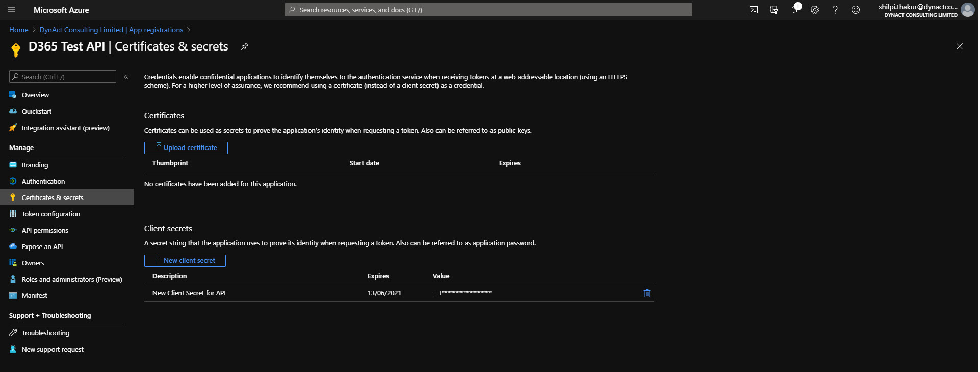This screenshot has width=980, height=372.
Task: Focus the global search resources box
Action: 488,10
